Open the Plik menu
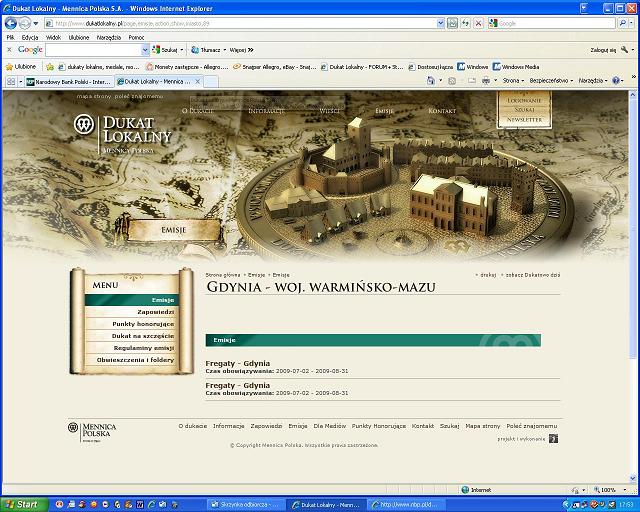Image resolution: width=640 pixels, height=512 pixels. 10,38
